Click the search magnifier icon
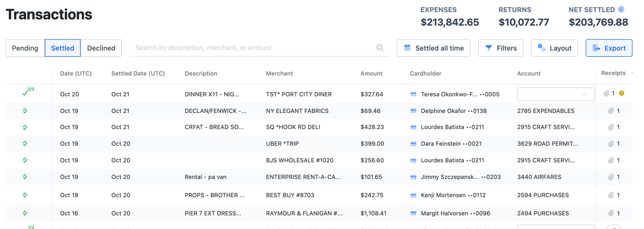 [x=380, y=48]
